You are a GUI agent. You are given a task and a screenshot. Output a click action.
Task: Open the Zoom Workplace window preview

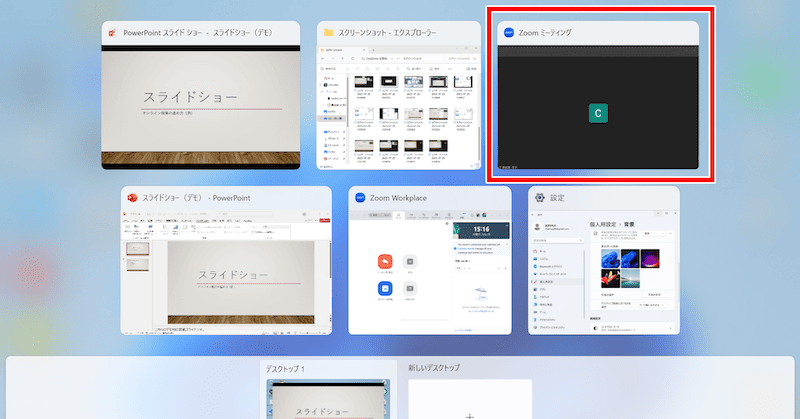pyautogui.click(x=429, y=272)
